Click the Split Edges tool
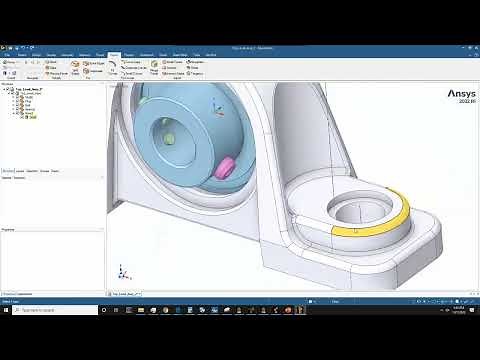This screenshot has width=480, height=360. coord(75,68)
